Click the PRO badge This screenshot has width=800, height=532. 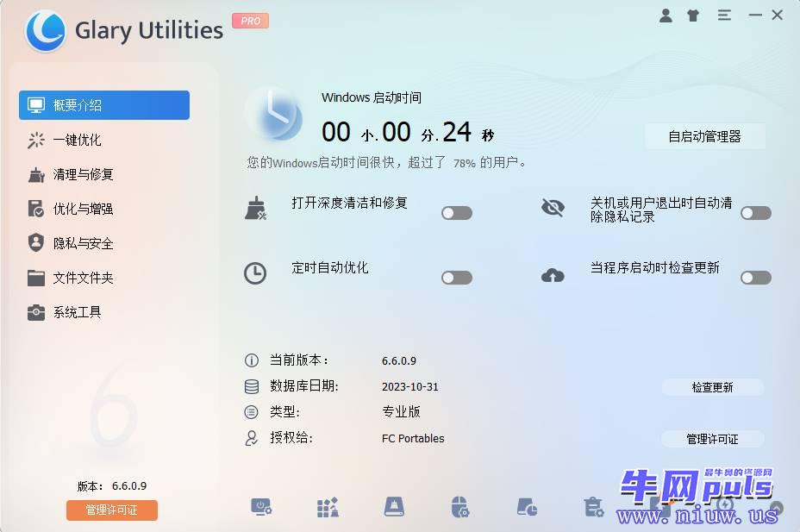pos(250,21)
